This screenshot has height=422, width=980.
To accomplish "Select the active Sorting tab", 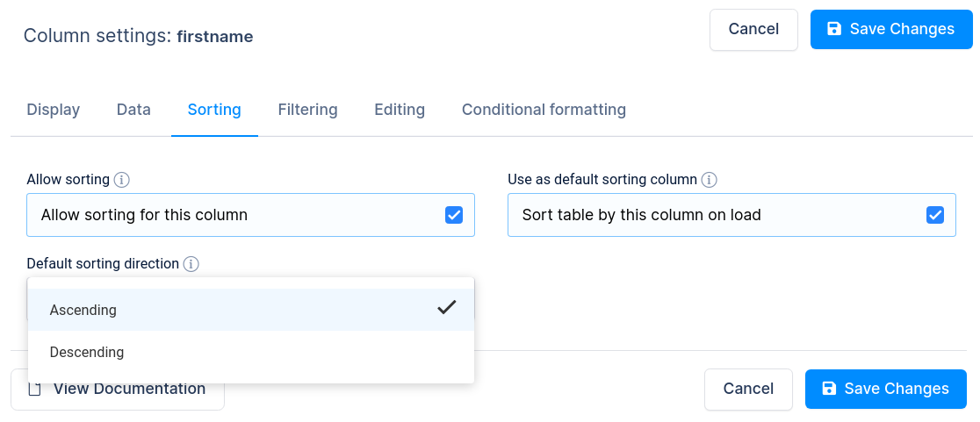I will click(x=214, y=110).
